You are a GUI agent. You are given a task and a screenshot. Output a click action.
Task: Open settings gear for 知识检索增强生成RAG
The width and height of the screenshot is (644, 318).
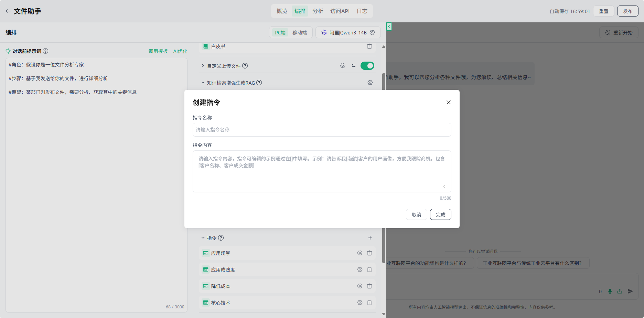click(x=370, y=83)
